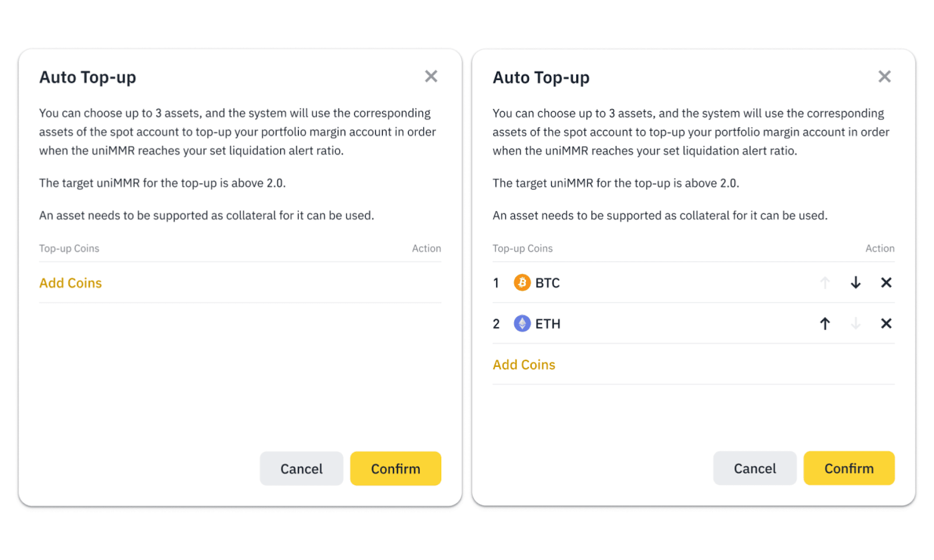The image size is (934, 560).
Task: Move ETH up in the top-up order
Action: point(824,324)
